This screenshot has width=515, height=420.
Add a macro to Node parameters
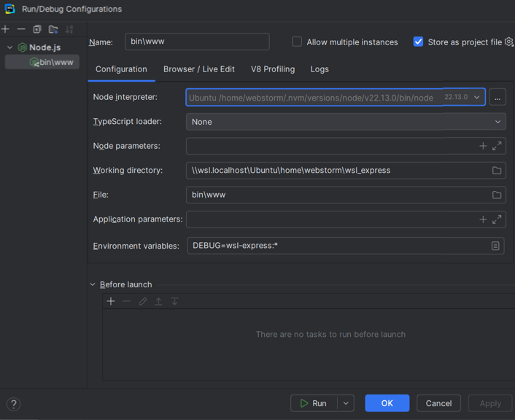pyautogui.click(x=483, y=146)
